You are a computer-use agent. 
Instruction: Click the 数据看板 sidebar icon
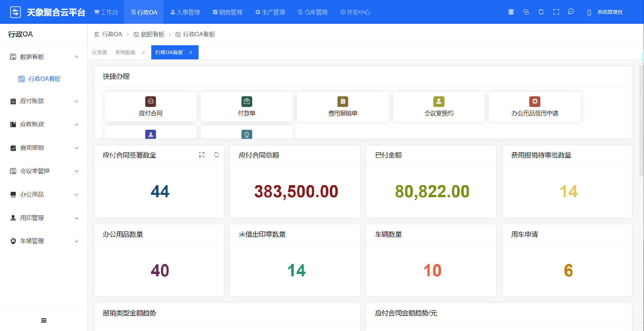tap(13, 57)
